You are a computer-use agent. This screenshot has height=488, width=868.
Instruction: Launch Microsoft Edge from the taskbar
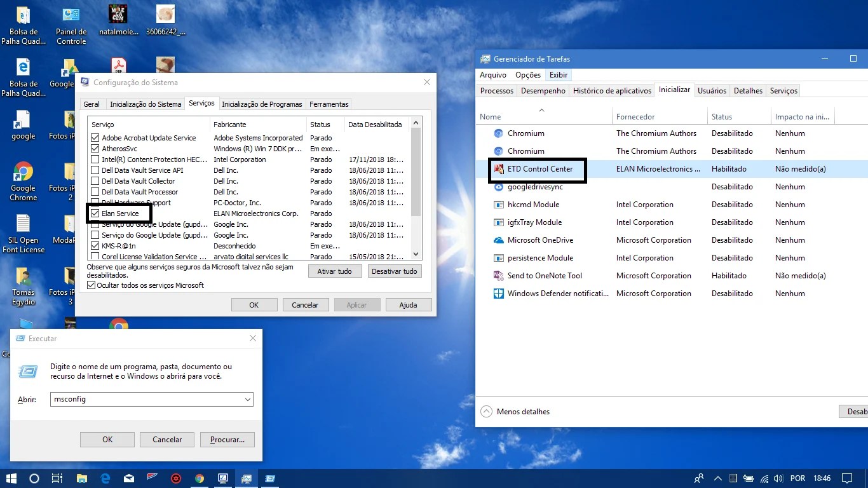pos(105,478)
